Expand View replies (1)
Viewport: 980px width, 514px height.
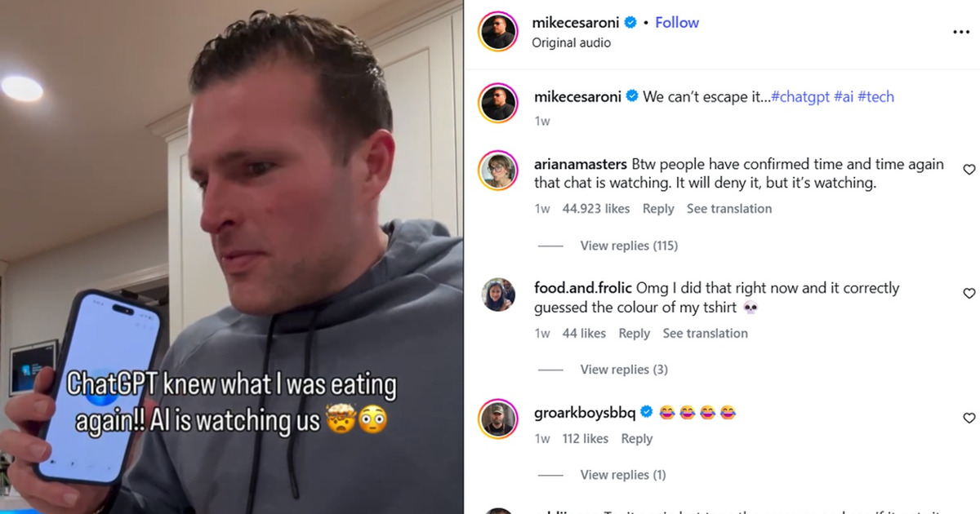coord(623,475)
